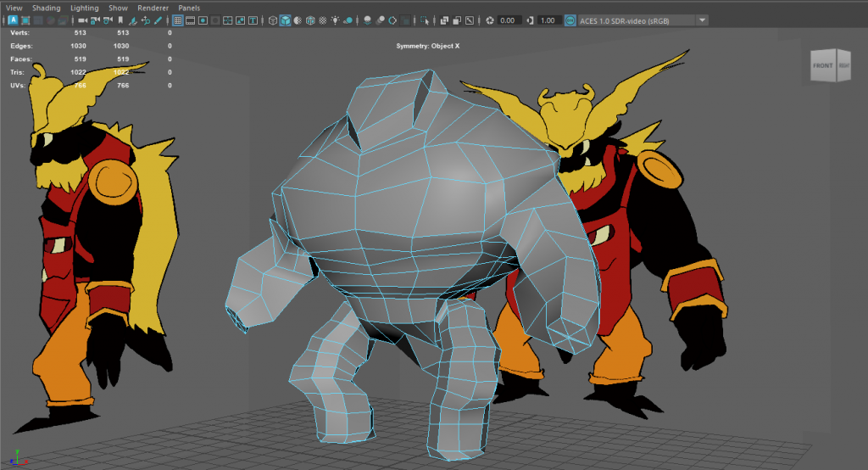The height and width of the screenshot is (470, 868).
Task: Open the Lighting menu
Action: pyautogui.click(x=84, y=8)
